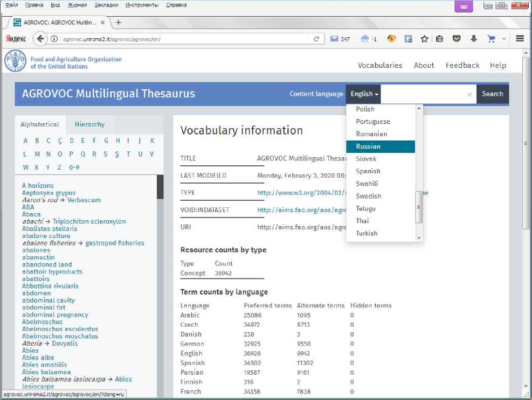Open the downloads arrow icon
532x400 pixels.
coord(474,39)
